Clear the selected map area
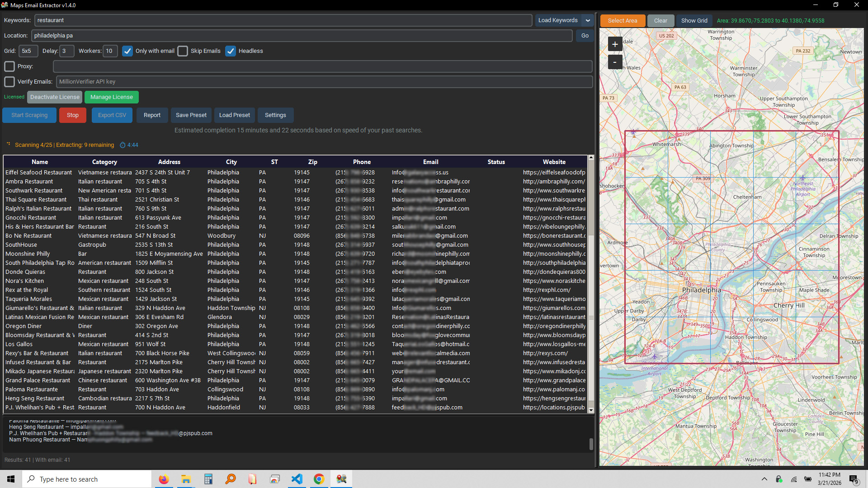 click(x=660, y=21)
